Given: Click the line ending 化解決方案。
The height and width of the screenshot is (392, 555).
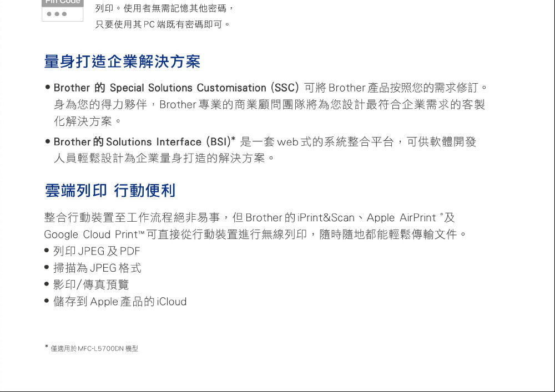Looking at the screenshot, I should (x=88, y=121).
